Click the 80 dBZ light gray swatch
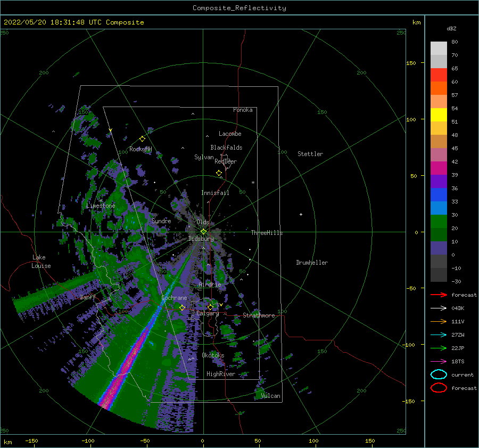The image size is (479, 448). (439, 48)
